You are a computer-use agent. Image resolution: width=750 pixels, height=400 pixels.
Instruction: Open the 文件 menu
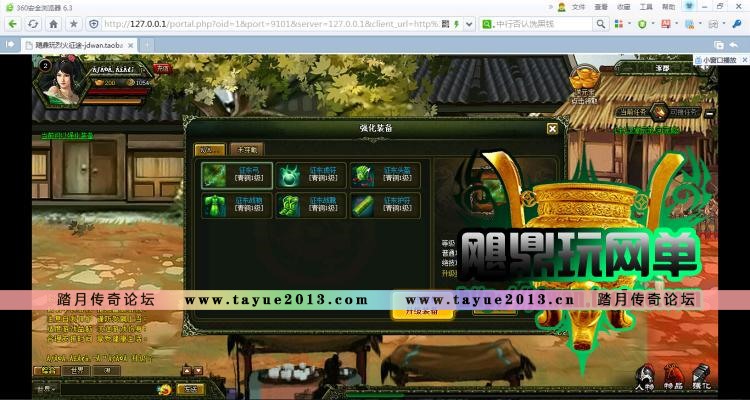pos(578,7)
